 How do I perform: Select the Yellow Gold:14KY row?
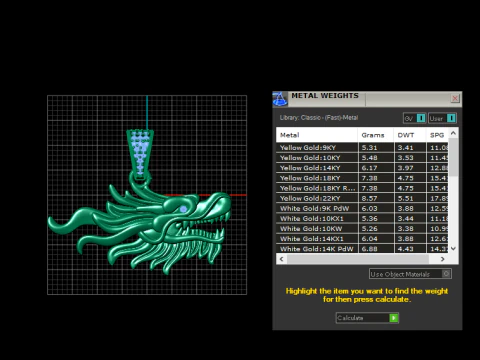click(362, 168)
